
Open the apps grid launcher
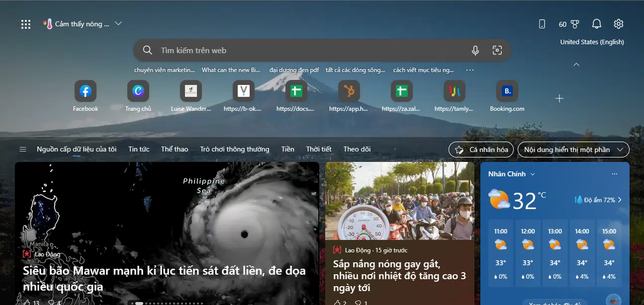coord(26,24)
